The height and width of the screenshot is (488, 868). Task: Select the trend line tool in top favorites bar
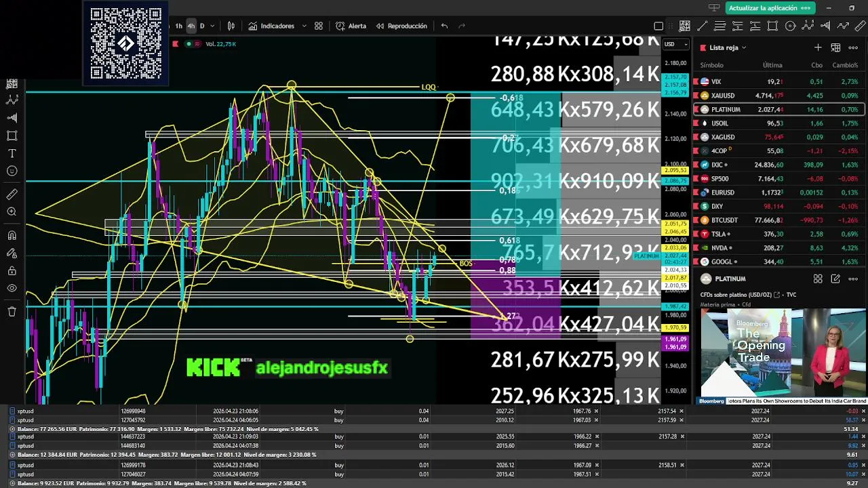[x=702, y=26]
